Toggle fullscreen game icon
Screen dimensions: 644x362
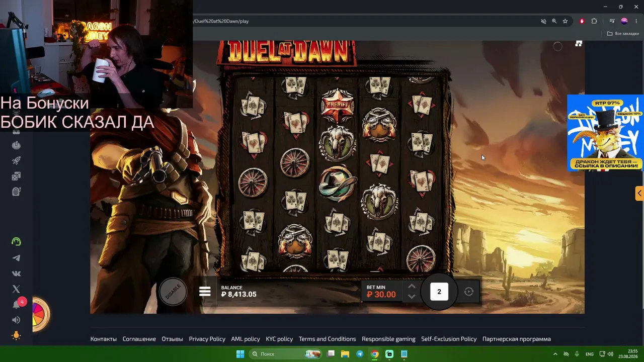tap(579, 44)
